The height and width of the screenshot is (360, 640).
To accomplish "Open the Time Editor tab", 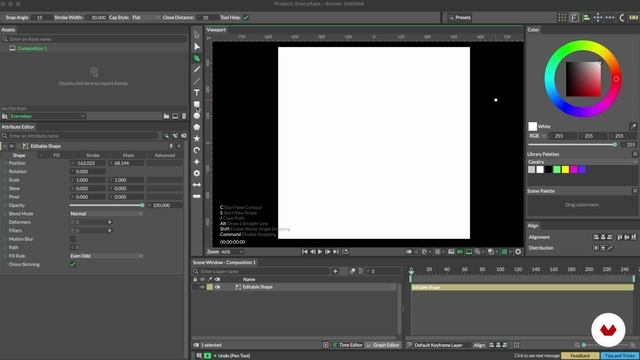I will tap(347, 345).
